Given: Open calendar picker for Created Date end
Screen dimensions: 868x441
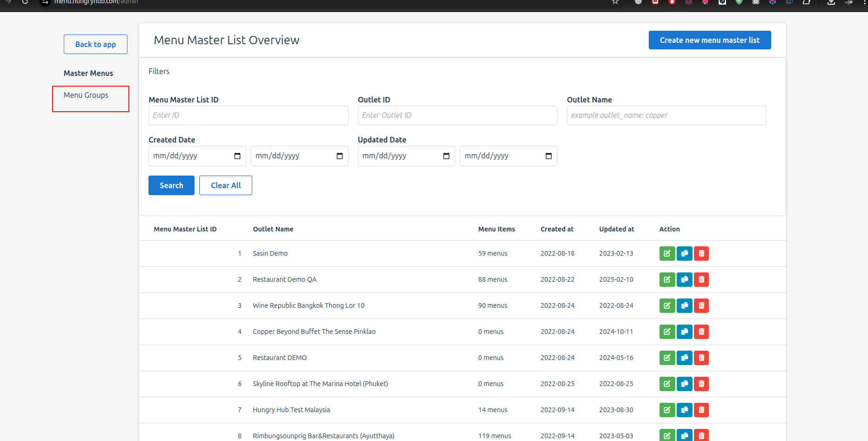Looking at the screenshot, I should tap(340, 156).
